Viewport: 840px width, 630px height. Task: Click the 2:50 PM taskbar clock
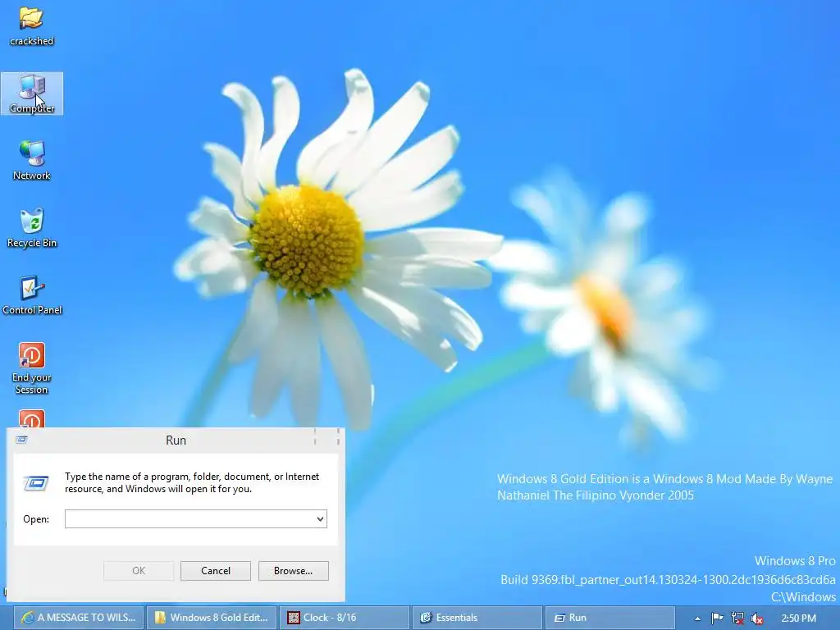[x=798, y=619]
